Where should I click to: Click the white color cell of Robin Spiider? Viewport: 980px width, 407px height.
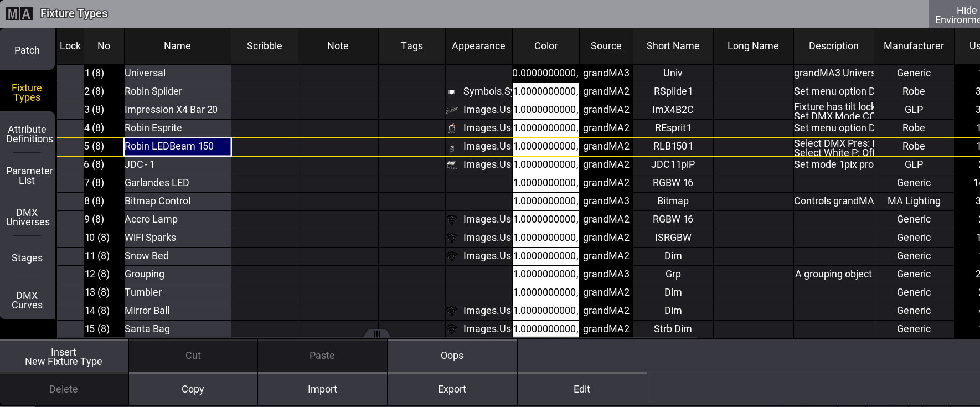pos(546,91)
